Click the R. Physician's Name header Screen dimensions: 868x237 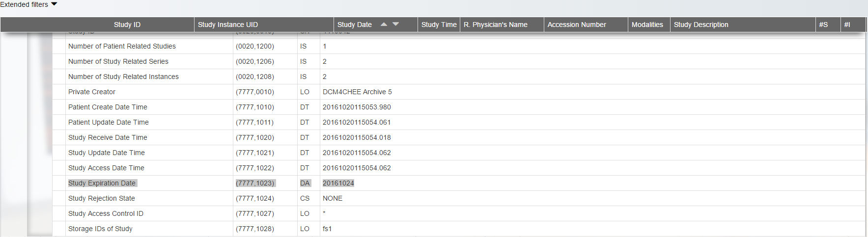click(x=496, y=25)
